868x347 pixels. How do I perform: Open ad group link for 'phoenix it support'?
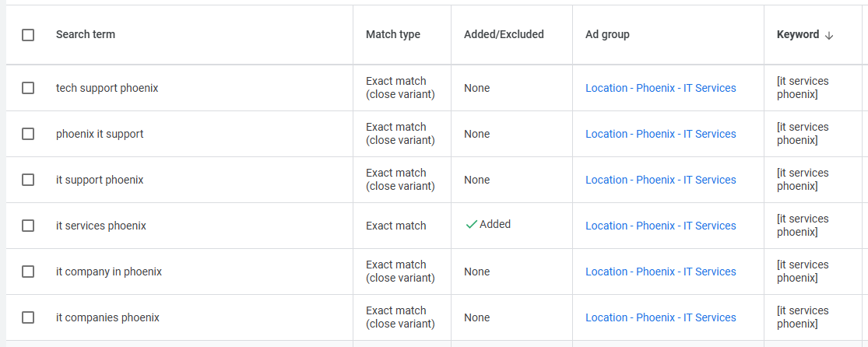(660, 134)
